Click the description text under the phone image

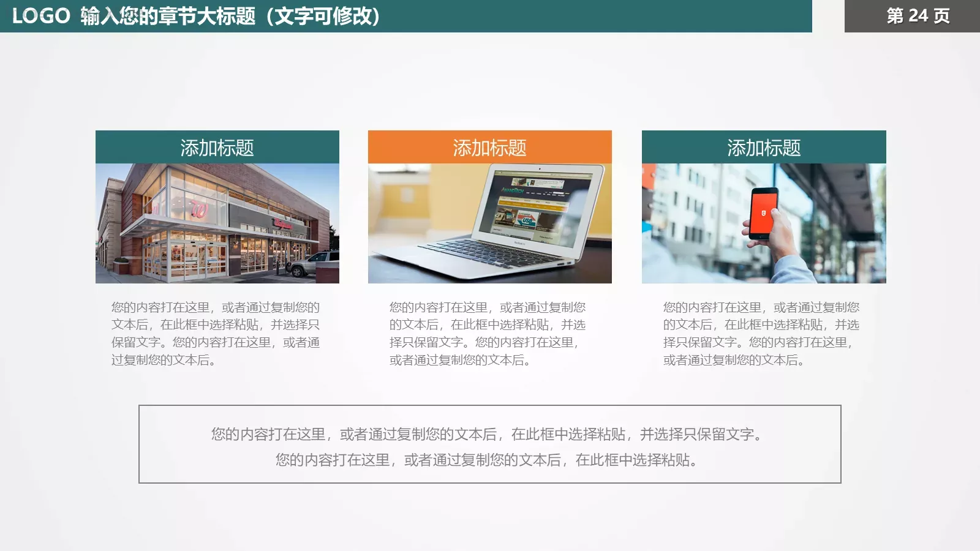click(761, 334)
